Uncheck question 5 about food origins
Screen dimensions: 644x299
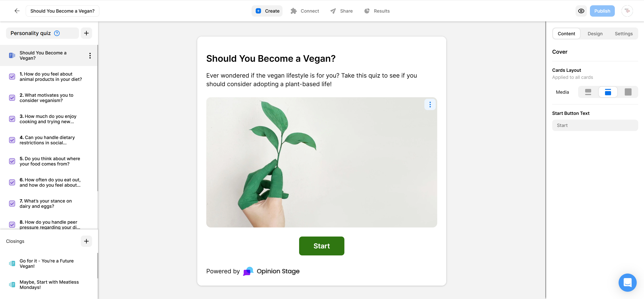point(12,161)
